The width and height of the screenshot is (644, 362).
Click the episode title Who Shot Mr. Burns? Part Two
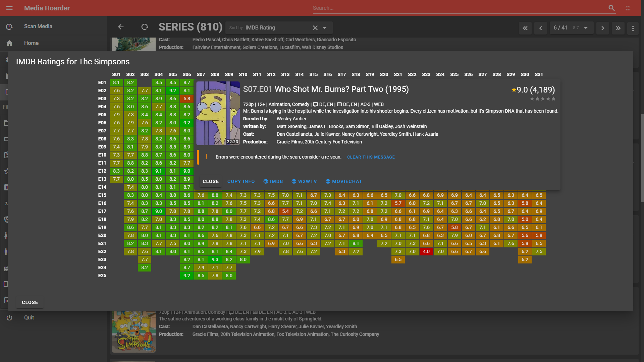[x=341, y=89]
